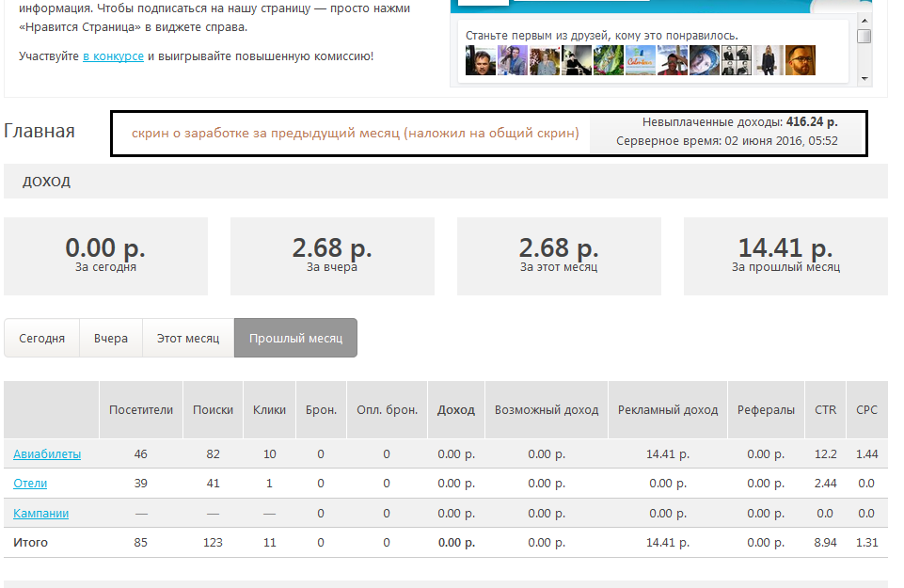
Task: Click Авиабилеты searches value '82'
Action: point(213,453)
